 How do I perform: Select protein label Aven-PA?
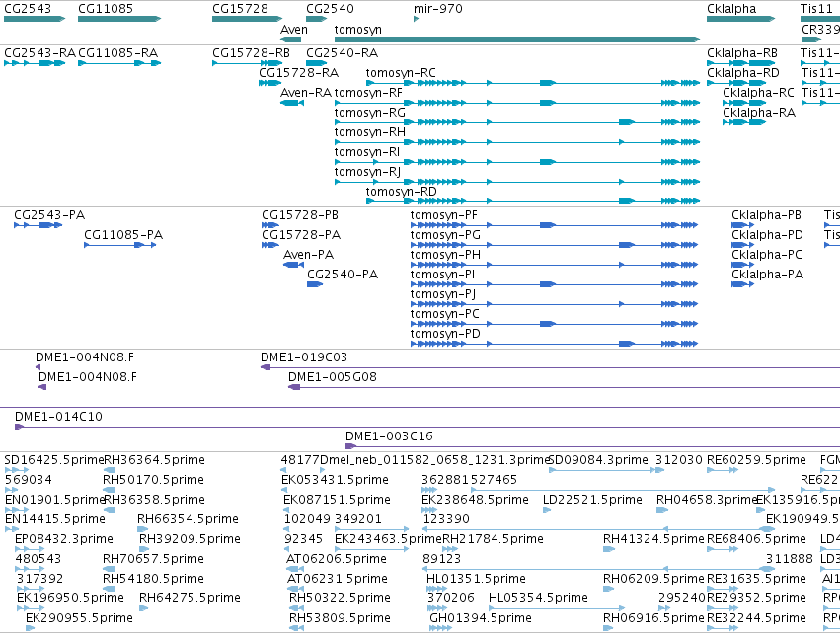click(308, 255)
